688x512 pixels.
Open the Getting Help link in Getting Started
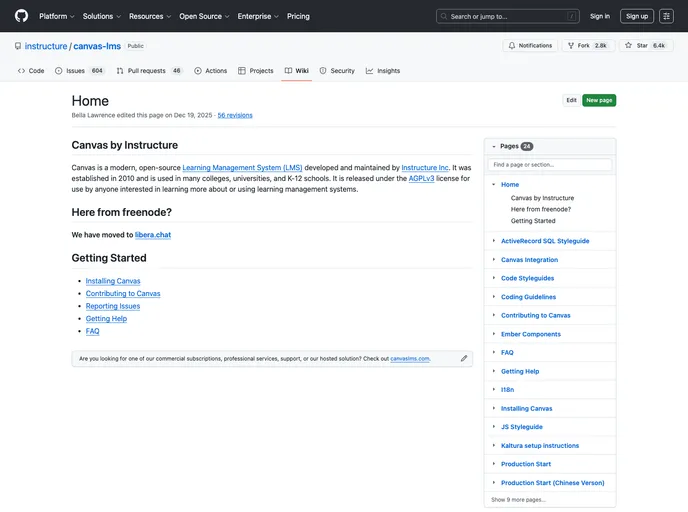coord(106,319)
